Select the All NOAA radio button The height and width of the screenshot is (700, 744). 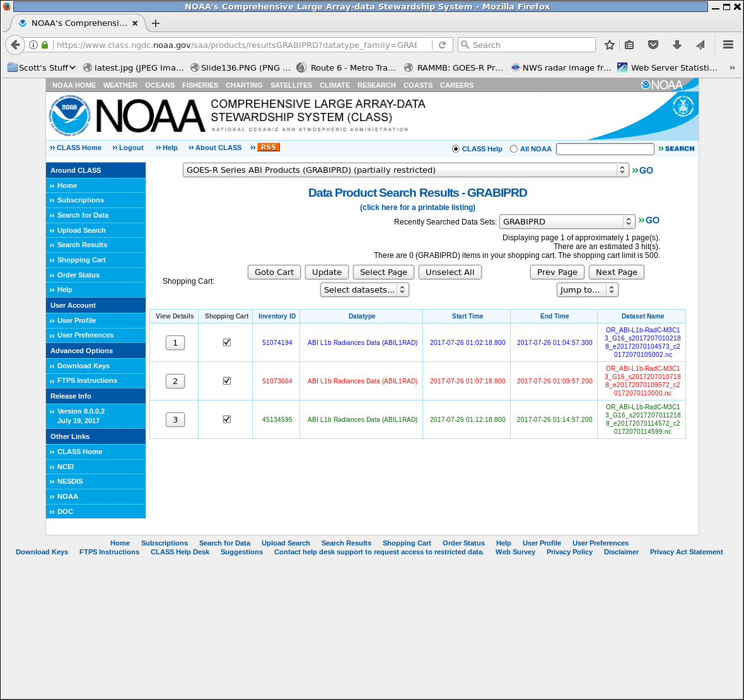(513, 149)
